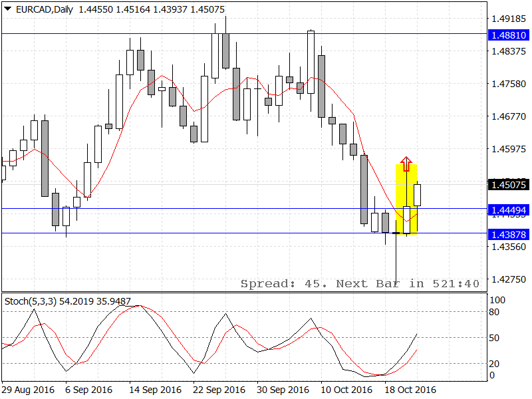Click the 18 Oct 2016 date label
The height and width of the screenshot is (399, 532).
[410, 390]
